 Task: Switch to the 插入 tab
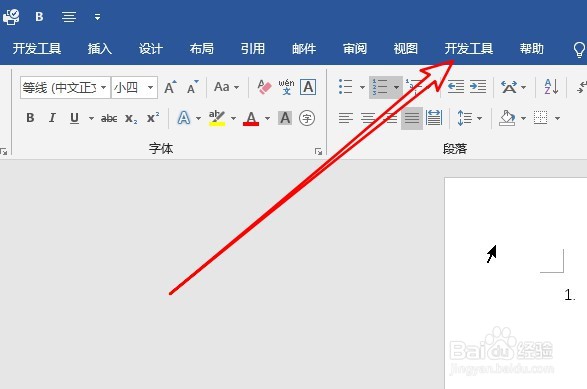tap(100, 49)
